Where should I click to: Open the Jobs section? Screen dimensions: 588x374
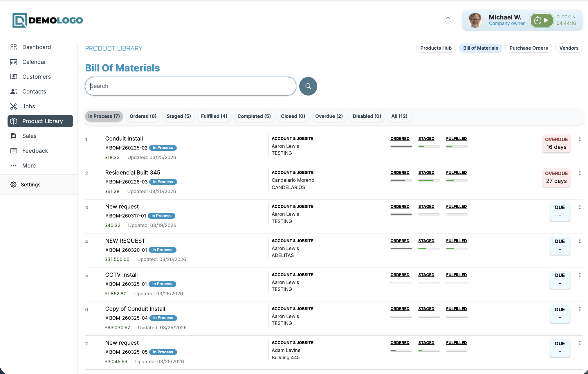pos(28,106)
